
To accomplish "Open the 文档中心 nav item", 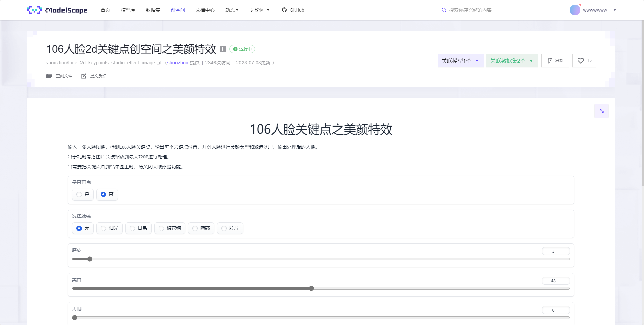I will pos(205,10).
